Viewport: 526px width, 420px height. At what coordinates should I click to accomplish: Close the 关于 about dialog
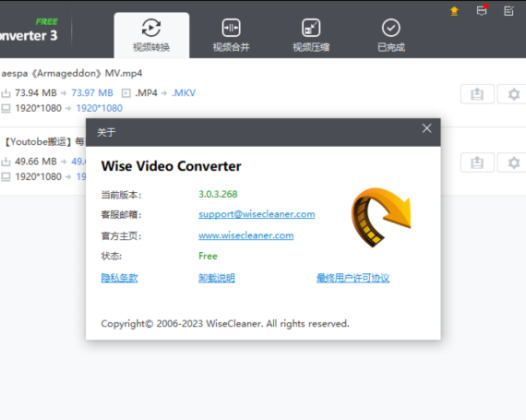pos(427,128)
